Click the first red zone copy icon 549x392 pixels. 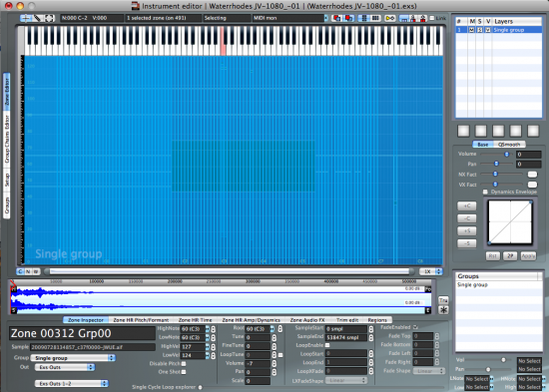[x=337, y=18]
